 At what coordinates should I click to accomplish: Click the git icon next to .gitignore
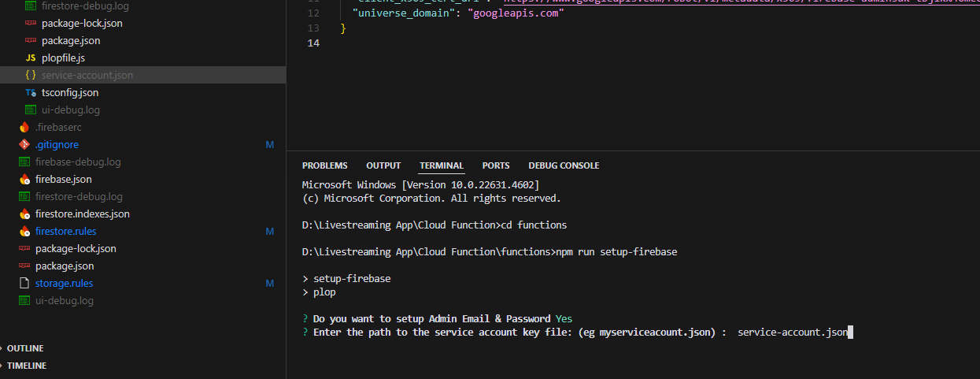click(x=24, y=145)
